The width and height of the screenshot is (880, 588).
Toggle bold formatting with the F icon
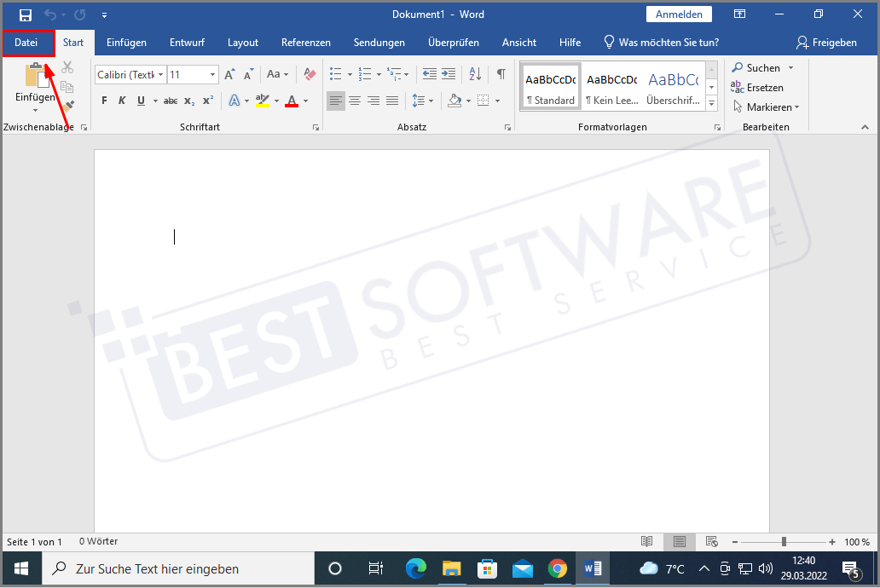pos(103,100)
